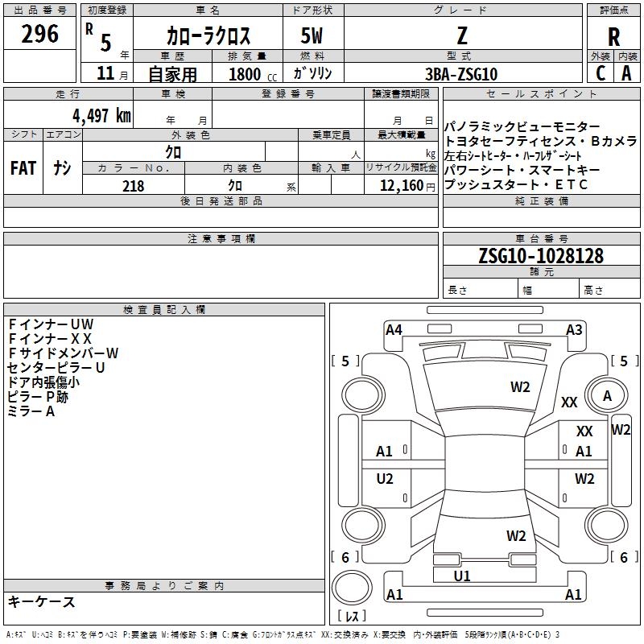Select the W2 mark on the rear hatch
Image resolution: width=644 pixels, height=644 pixels.
(516, 535)
